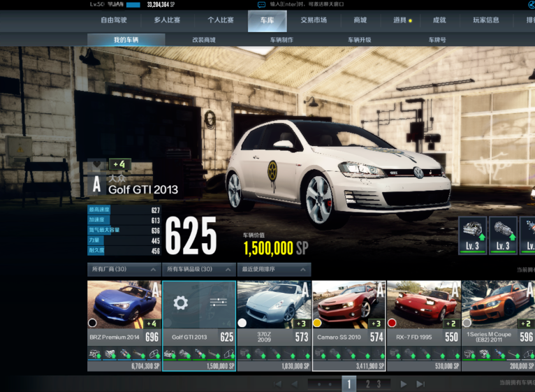Image resolution: width=535 pixels, height=392 pixels.
Task: Click the nitro upgrade icon on Golf GTI card
Action: pyautogui.click(x=199, y=354)
